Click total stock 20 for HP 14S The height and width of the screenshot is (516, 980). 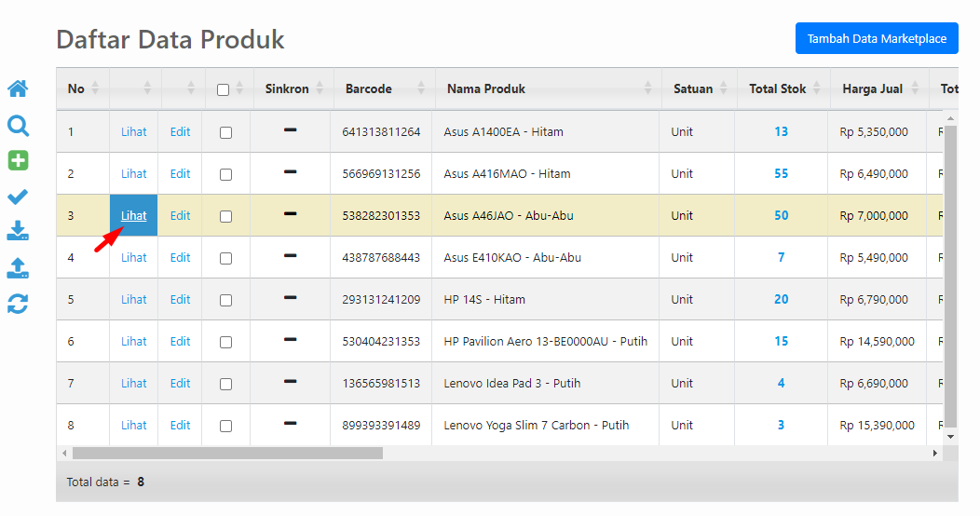pyautogui.click(x=782, y=299)
